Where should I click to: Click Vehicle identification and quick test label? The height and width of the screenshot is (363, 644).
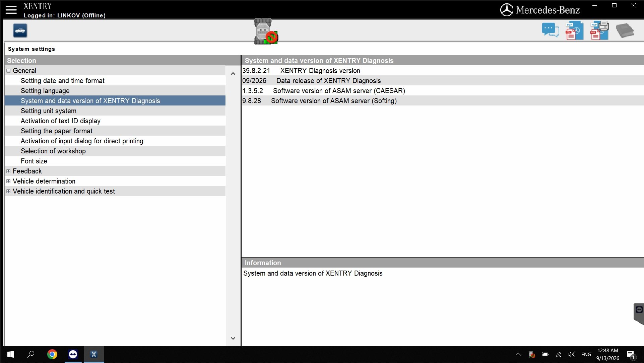pyautogui.click(x=64, y=191)
